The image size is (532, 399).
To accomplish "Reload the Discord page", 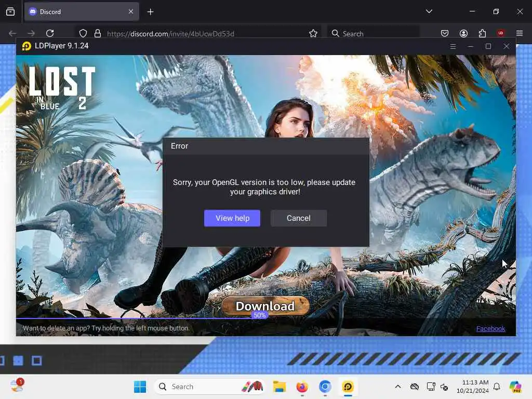I will click(50, 33).
